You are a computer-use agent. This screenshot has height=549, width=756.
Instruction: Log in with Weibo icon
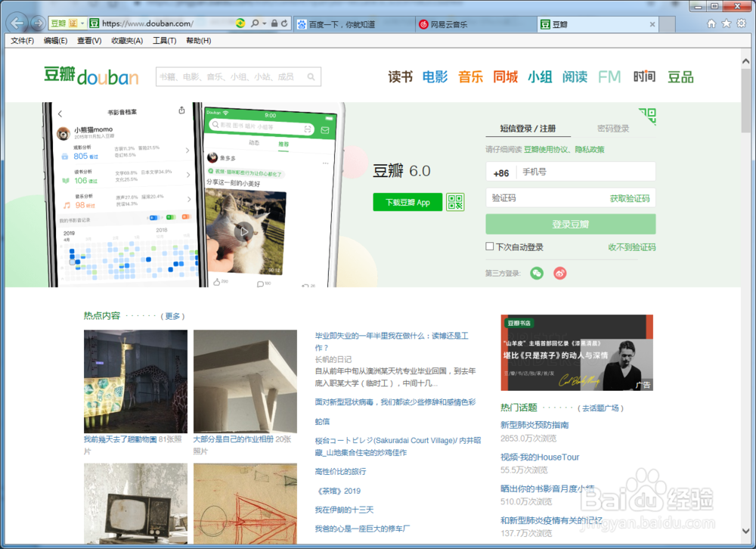tap(559, 274)
